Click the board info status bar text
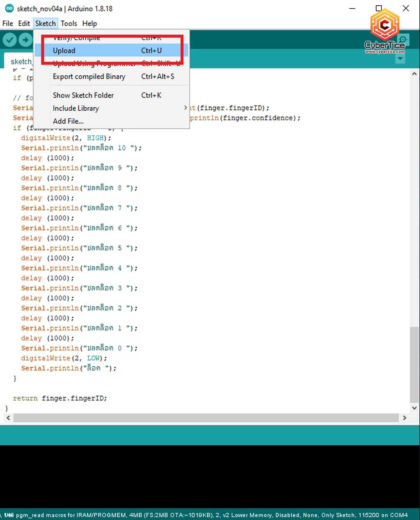This screenshot has width=420, height=520. coord(204,515)
